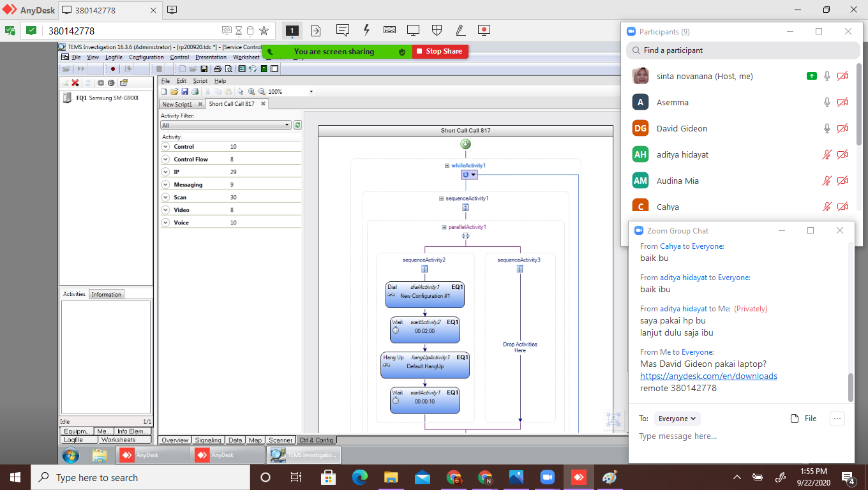Expand the Messaging activity category

166,184
